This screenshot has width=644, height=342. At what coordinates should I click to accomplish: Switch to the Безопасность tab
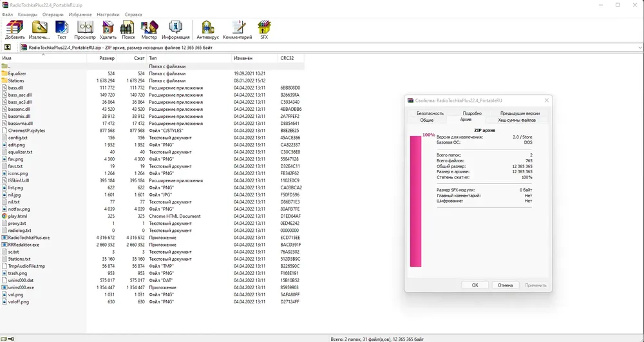[430, 113]
